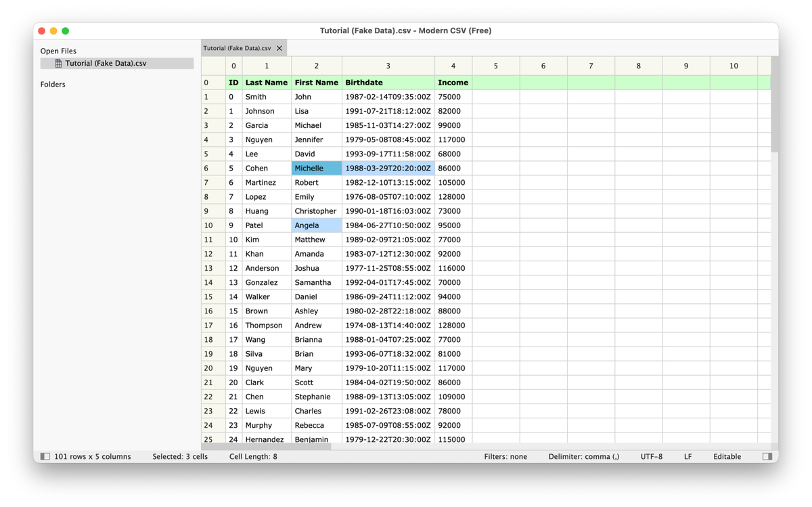Select the Michelle cell
The image size is (812, 507).
pyautogui.click(x=317, y=168)
